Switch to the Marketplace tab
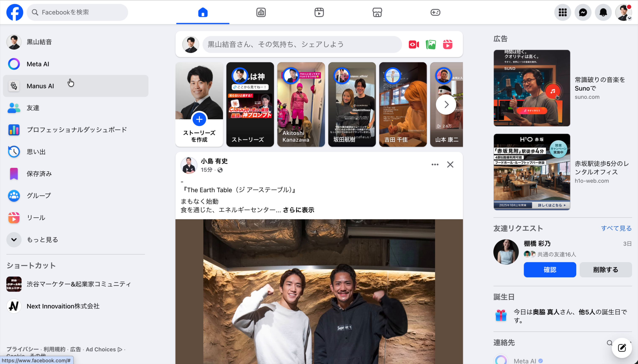Image resolution: width=638 pixels, height=364 pixels. 377,12
